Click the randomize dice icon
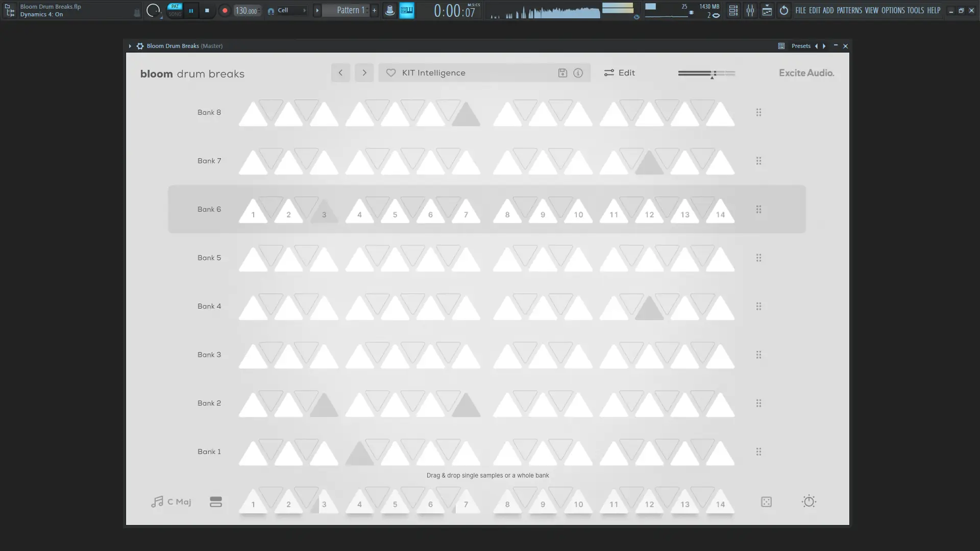The image size is (980, 551). click(766, 502)
